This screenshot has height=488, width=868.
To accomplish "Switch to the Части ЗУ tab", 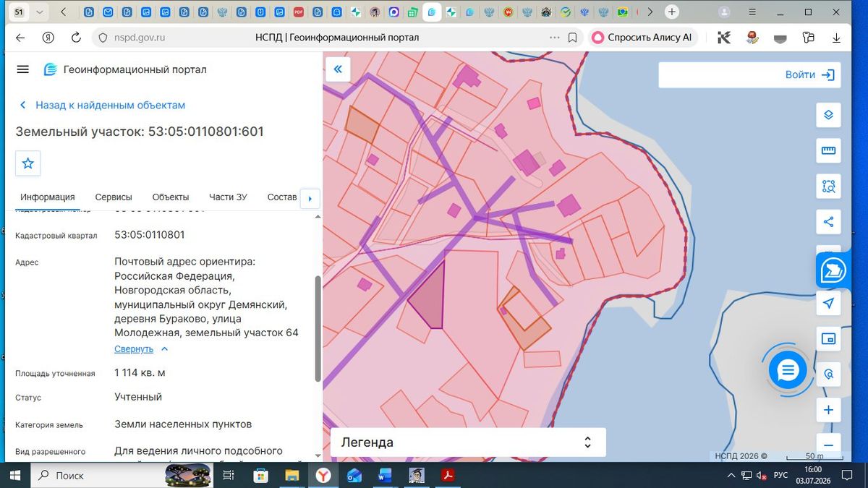I will pyautogui.click(x=228, y=197).
